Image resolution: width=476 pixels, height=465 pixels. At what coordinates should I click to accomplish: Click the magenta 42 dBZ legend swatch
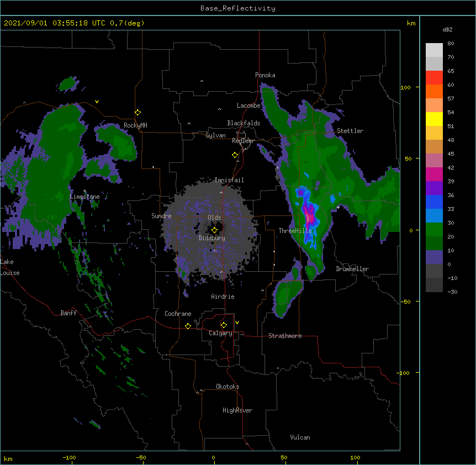[x=434, y=174]
